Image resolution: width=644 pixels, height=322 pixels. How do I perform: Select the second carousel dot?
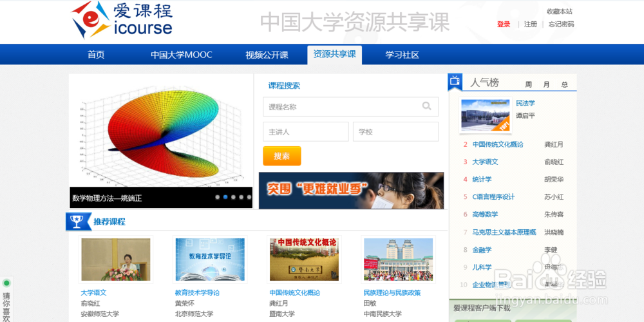[225, 197]
